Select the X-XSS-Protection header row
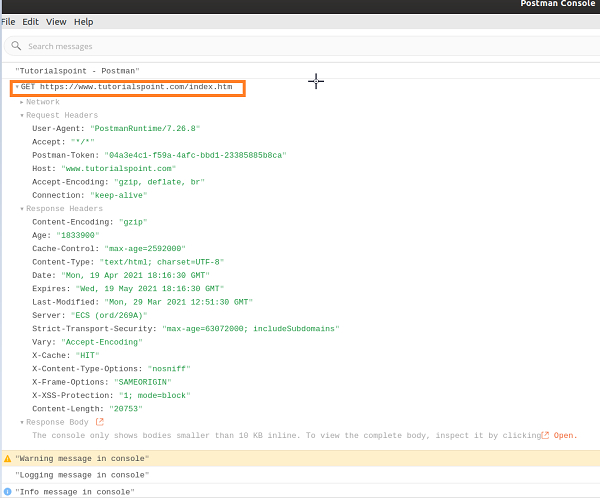This screenshot has height=498, width=600. tap(111, 395)
